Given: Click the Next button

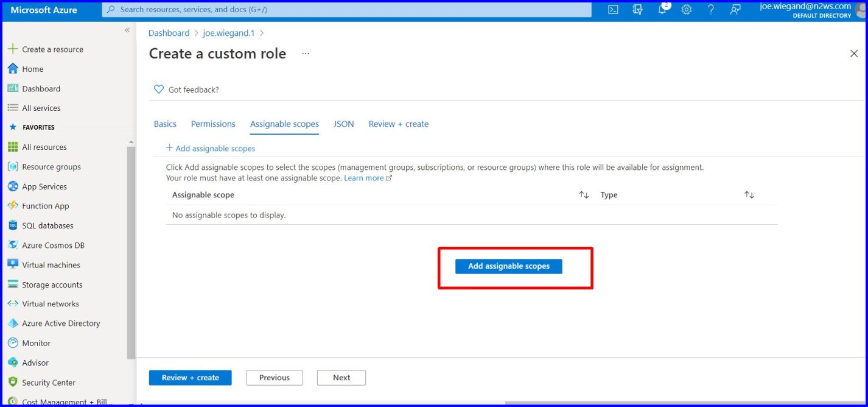Looking at the screenshot, I should pyautogui.click(x=341, y=378).
